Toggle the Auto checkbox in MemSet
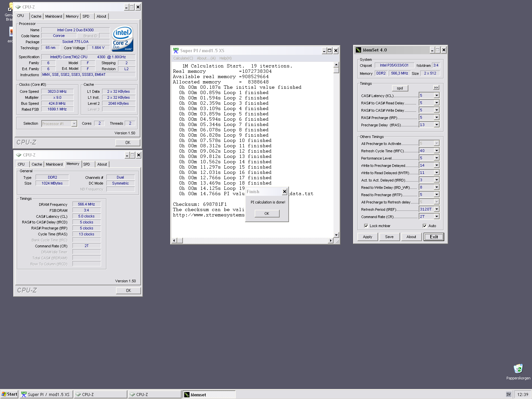This screenshot has width=532, height=399. click(x=425, y=226)
